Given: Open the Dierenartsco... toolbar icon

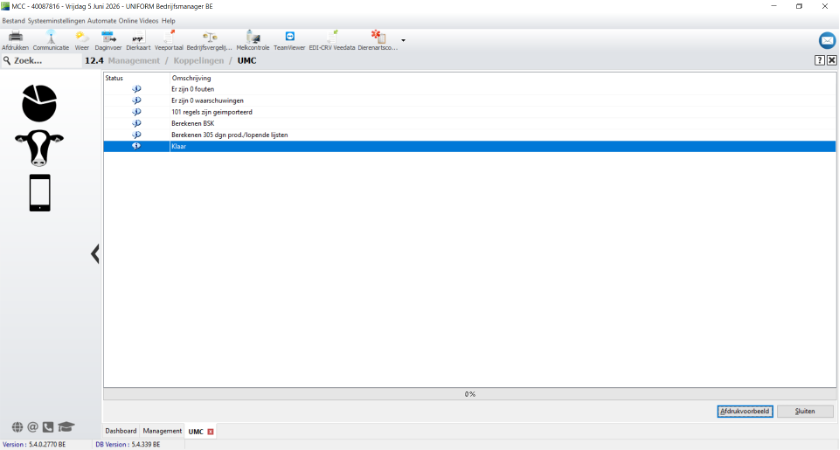Looking at the screenshot, I should coord(378,37).
